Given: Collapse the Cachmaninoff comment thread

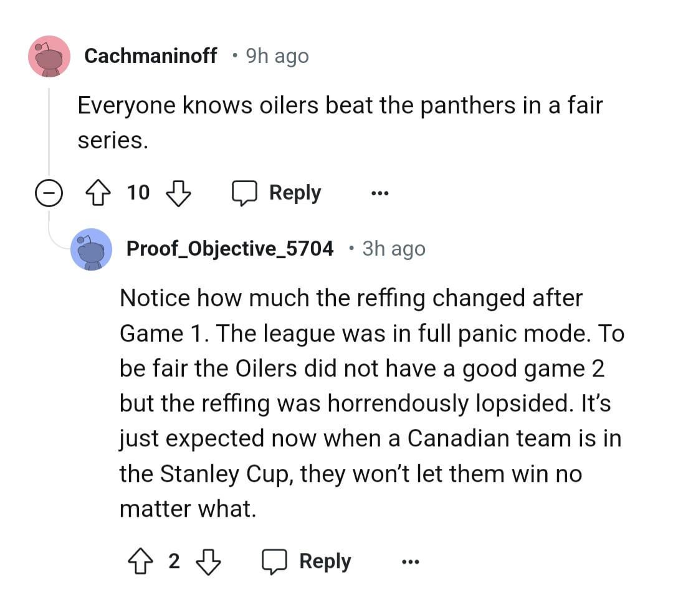Looking at the screenshot, I should coord(47,194).
